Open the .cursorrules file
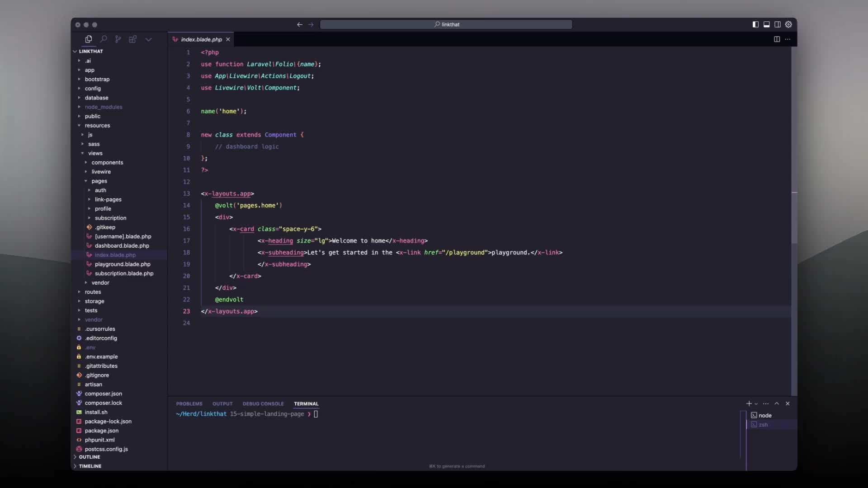Image resolution: width=868 pixels, height=488 pixels. [x=100, y=329]
